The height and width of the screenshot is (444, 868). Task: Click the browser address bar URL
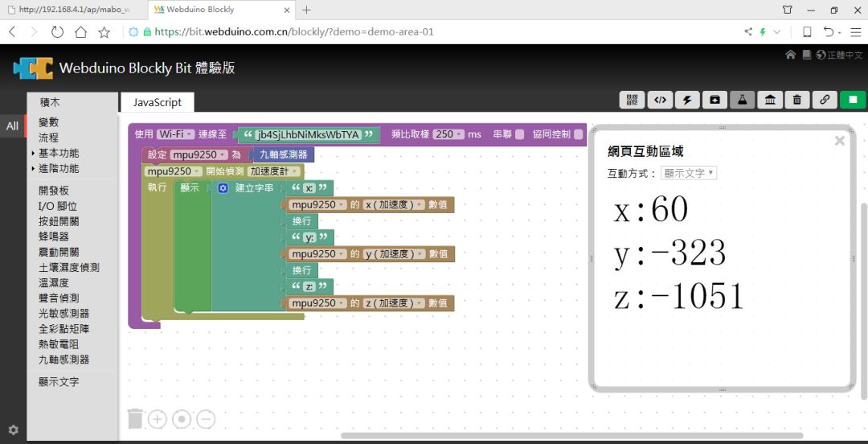point(294,32)
